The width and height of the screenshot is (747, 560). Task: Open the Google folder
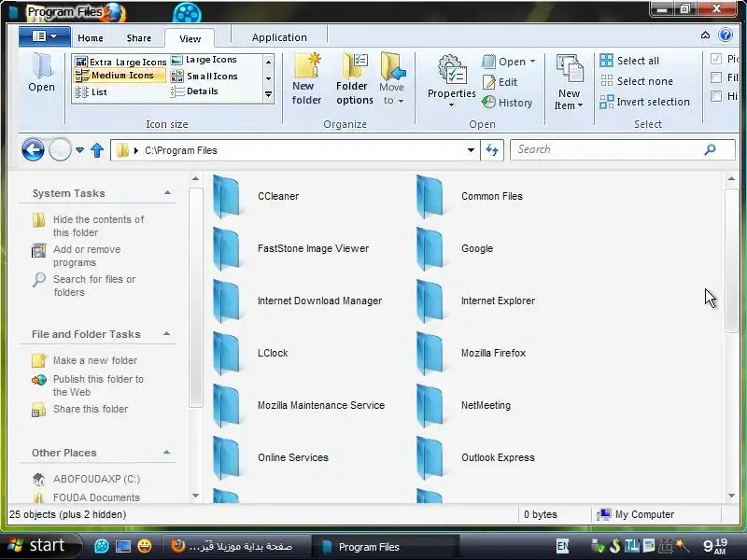pyautogui.click(x=455, y=248)
